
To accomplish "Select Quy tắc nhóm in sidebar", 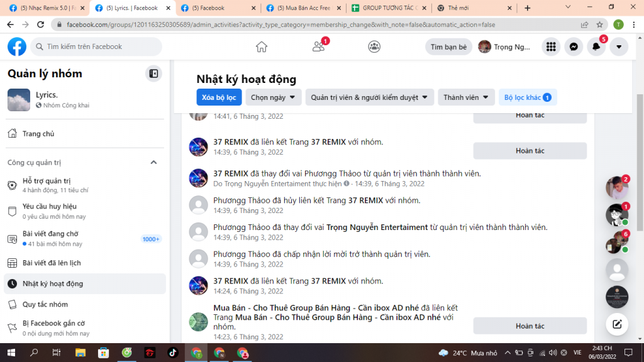I will coord(45,304).
